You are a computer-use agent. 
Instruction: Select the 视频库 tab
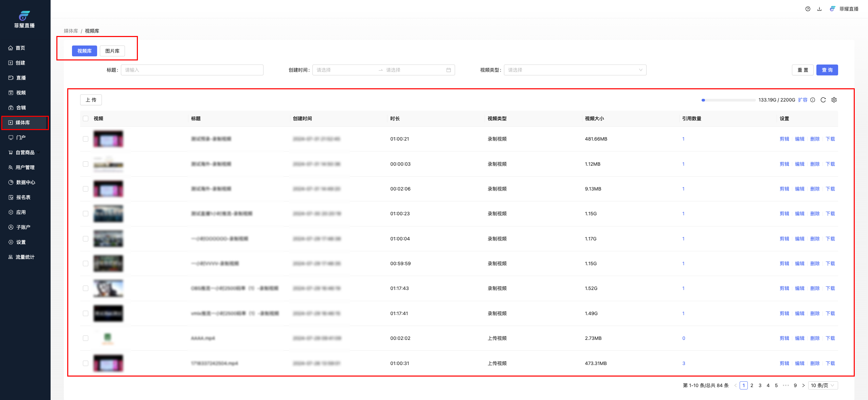(84, 51)
